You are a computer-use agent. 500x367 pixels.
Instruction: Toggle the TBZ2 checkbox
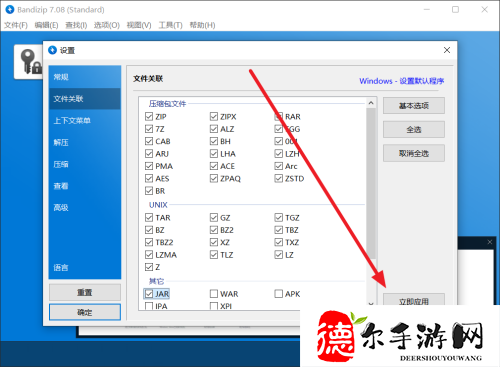(149, 242)
